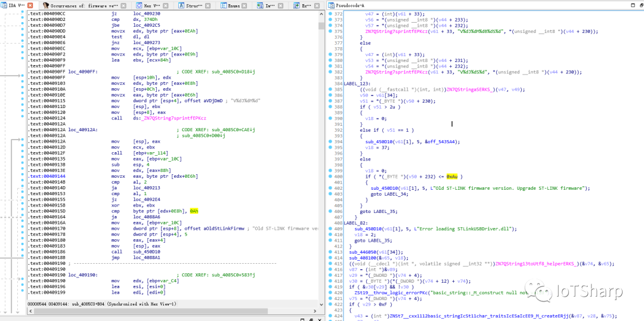The height and width of the screenshot is (321, 644).
Task: Click the Exports tab icon
Action: coord(296,5)
